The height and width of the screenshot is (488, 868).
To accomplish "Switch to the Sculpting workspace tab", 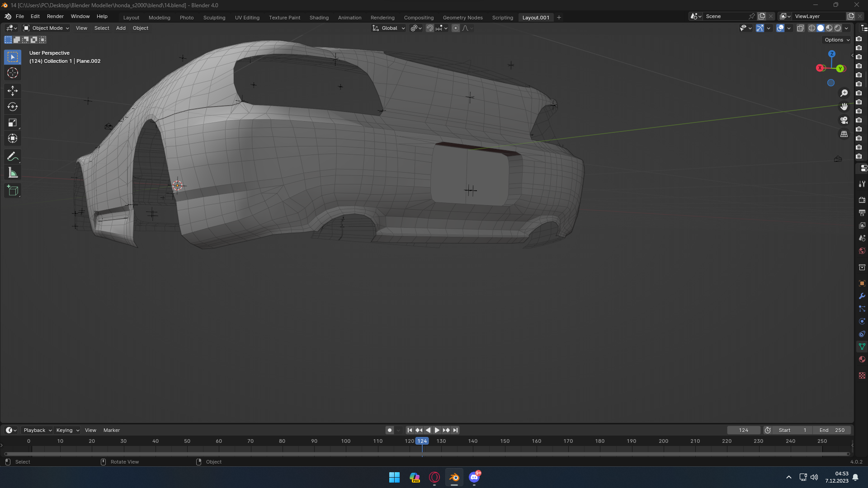I will pos(214,18).
